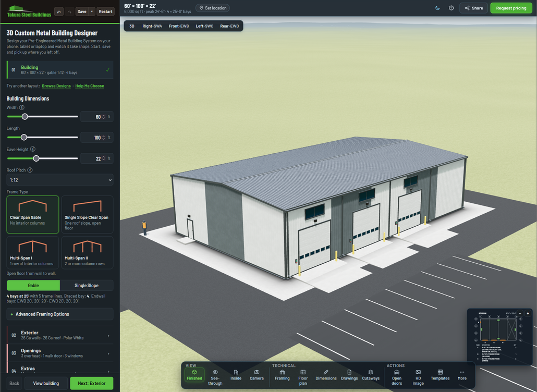Viewport: 537px width, 392px height.
Task: Click Request pricing button
Action: click(x=511, y=8)
